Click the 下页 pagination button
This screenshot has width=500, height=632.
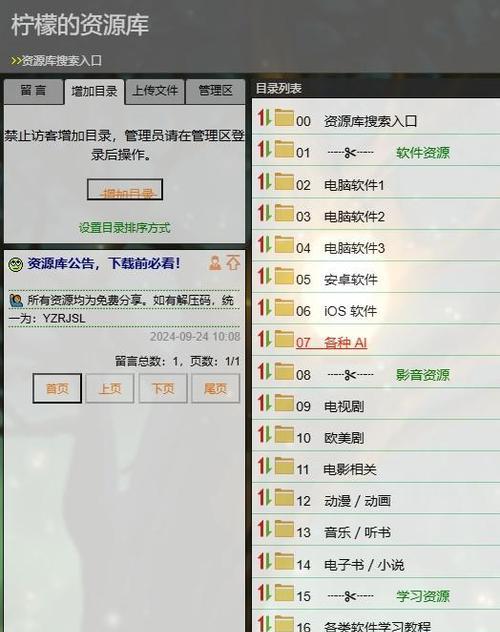[163, 389]
